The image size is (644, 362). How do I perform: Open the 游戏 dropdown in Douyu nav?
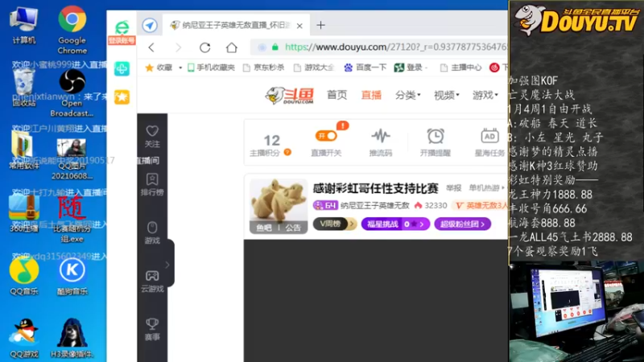click(485, 95)
